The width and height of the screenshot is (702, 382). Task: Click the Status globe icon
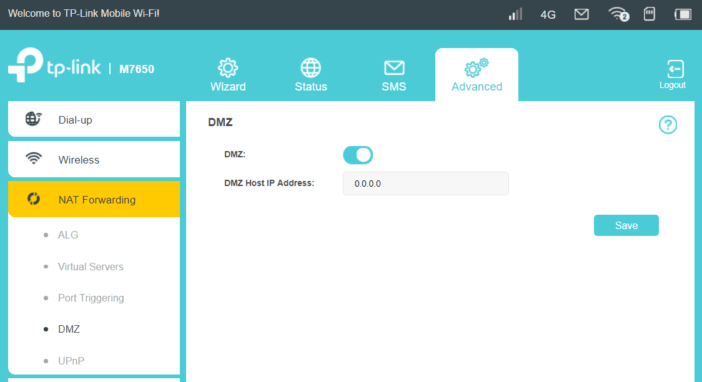(x=311, y=68)
